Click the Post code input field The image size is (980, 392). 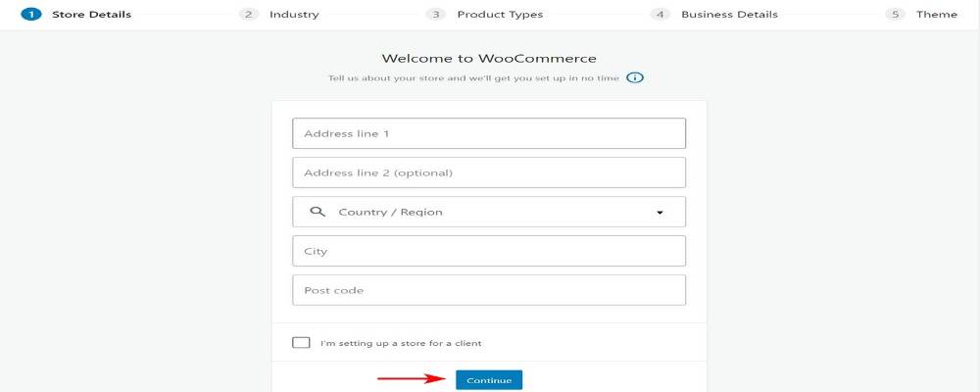[488, 290]
